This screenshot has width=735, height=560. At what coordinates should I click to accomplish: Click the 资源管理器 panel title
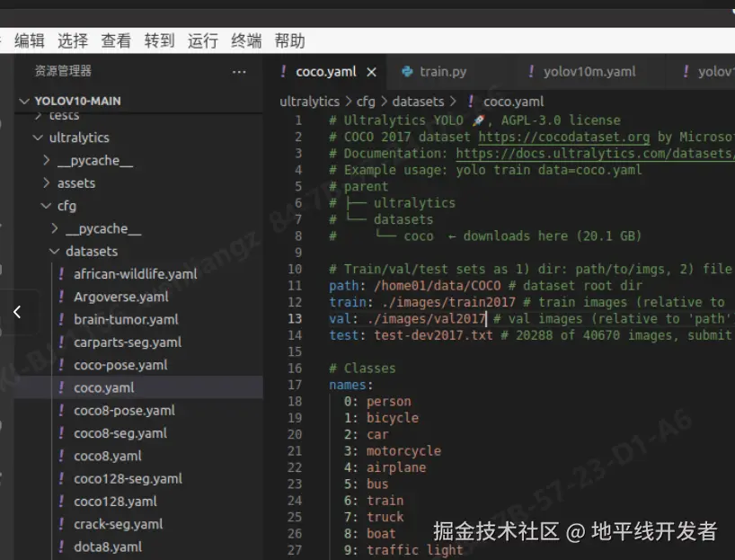pos(63,71)
